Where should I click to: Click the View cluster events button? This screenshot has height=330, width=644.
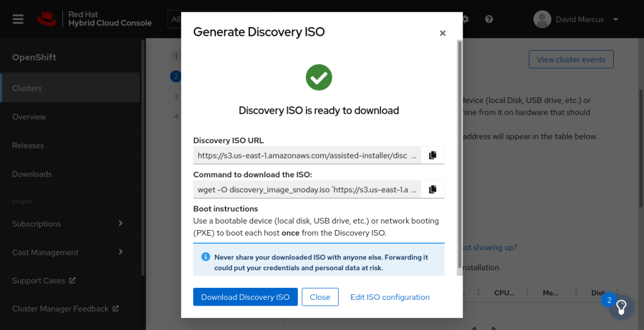[x=571, y=60]
